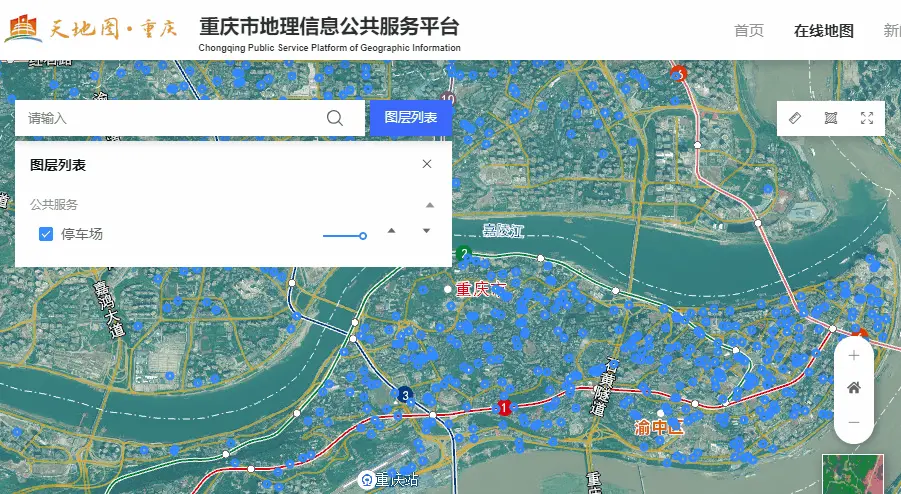Reset map with home icon

point(854,388)
